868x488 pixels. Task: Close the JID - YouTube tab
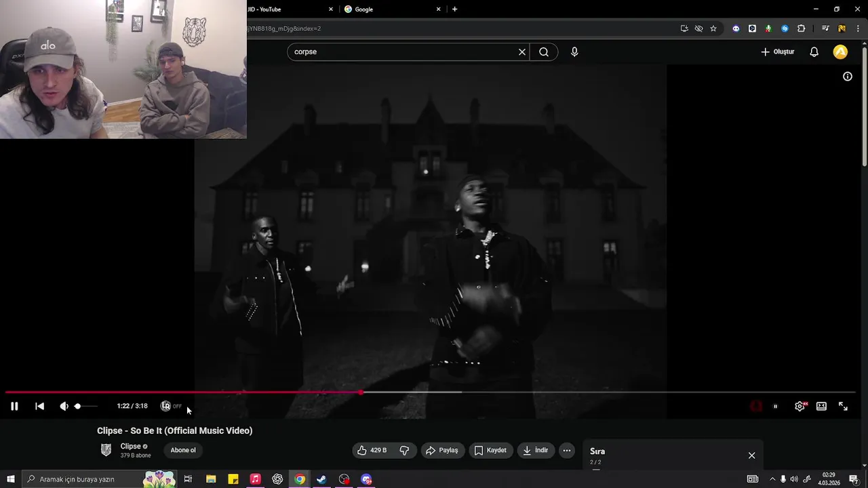tap(331, 9)
